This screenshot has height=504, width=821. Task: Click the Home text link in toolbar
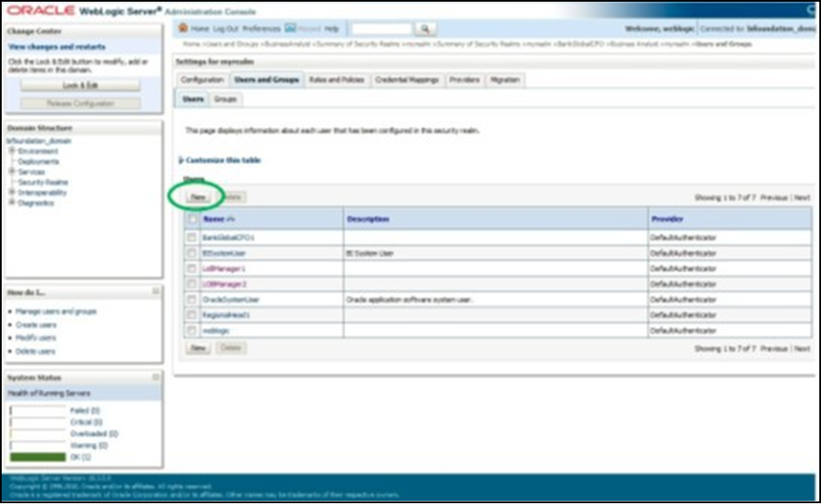pyautogui.click(x=200, y=29)
